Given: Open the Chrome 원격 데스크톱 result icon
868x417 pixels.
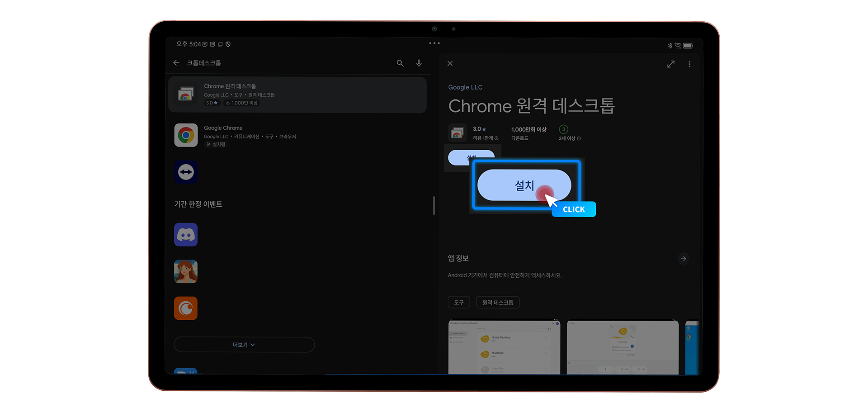Looking at the screenshot, I should coord(186,95).
